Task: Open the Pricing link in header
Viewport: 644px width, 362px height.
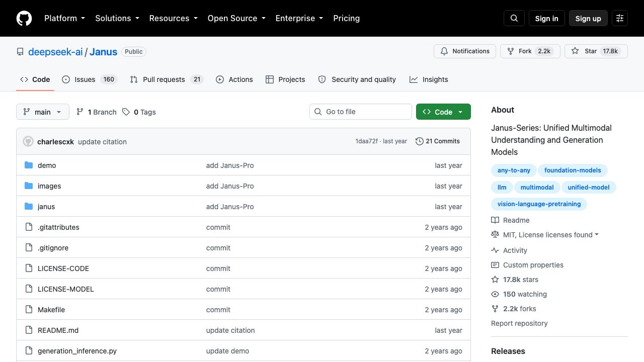Action: click(x=346, y=18)
